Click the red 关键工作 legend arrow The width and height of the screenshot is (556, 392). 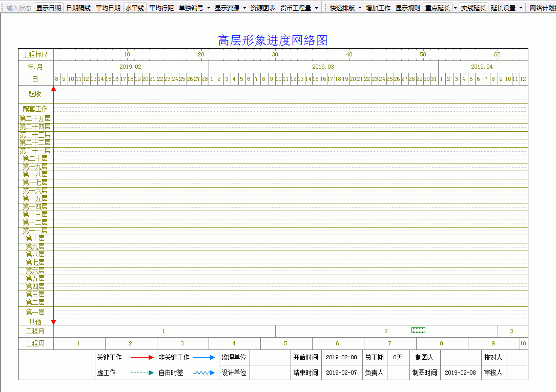(142, 357)
